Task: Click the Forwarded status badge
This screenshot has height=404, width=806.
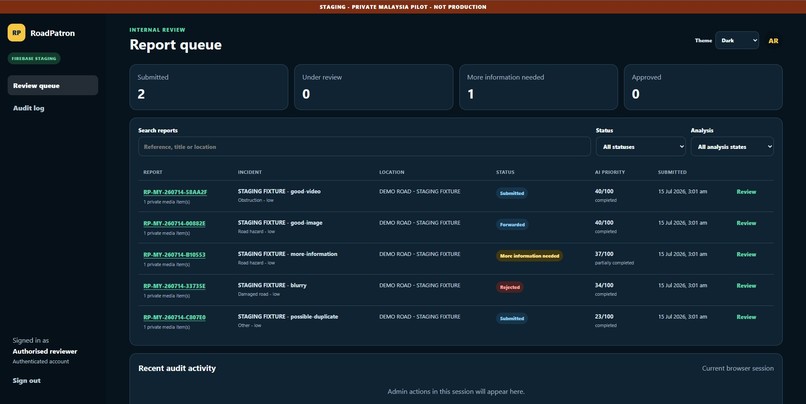Action: (512, 225)
